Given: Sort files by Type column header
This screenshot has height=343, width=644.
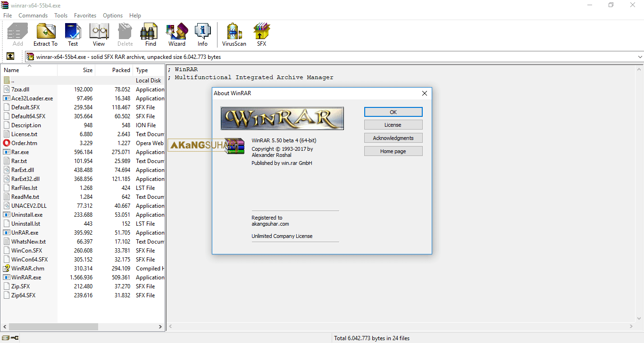Looking at the screenshot, I should coord(149,70).
